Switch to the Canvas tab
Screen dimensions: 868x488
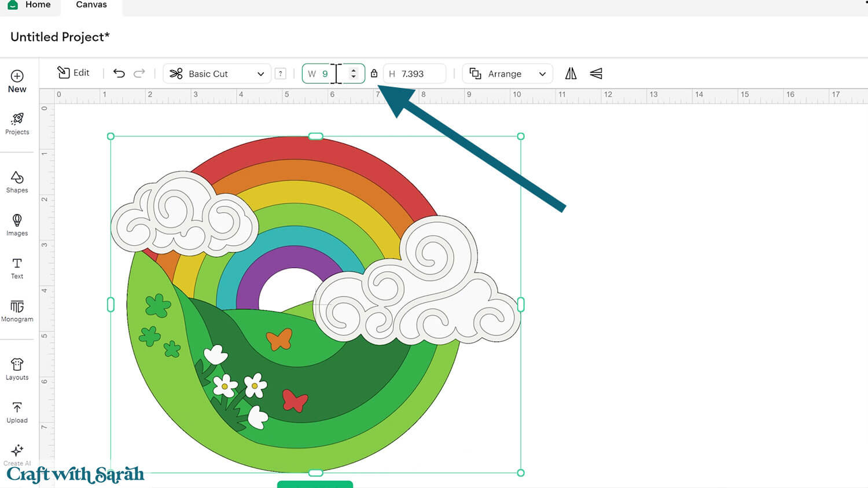click(x=91, y=5)
